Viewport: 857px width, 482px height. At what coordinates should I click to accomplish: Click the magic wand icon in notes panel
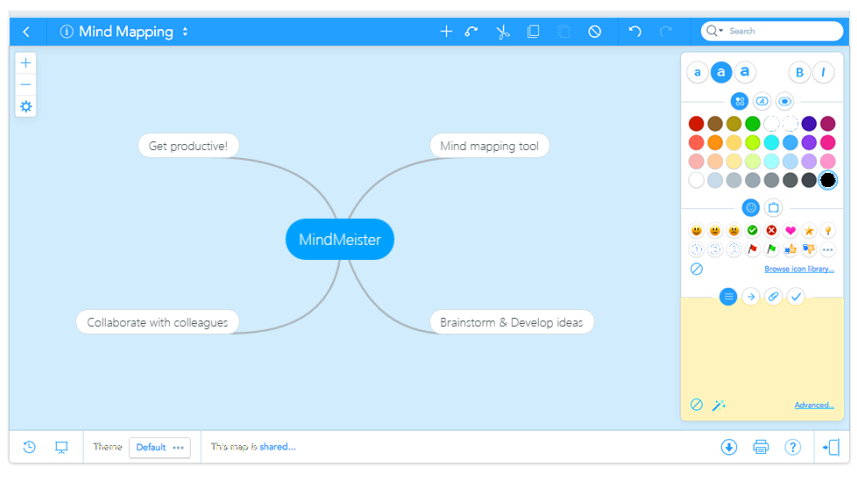pos(719,405)
